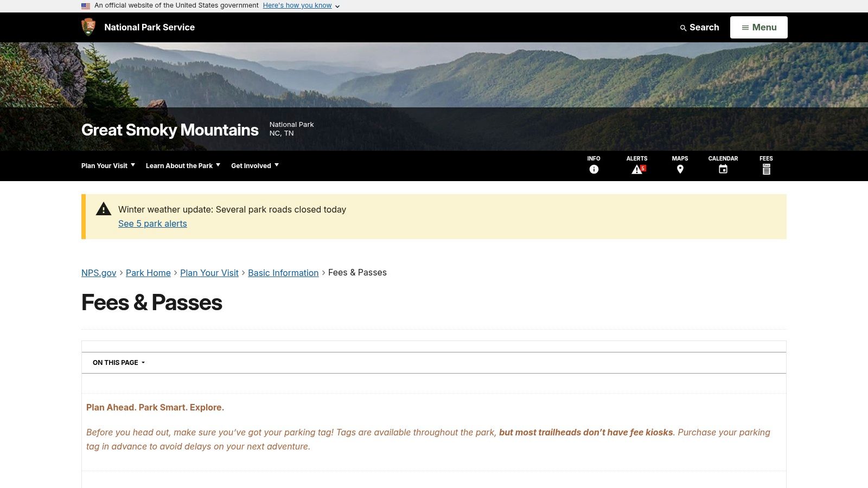Open the Info icon in park navigation
Screen dimensions: 868x488
point(593,169)
